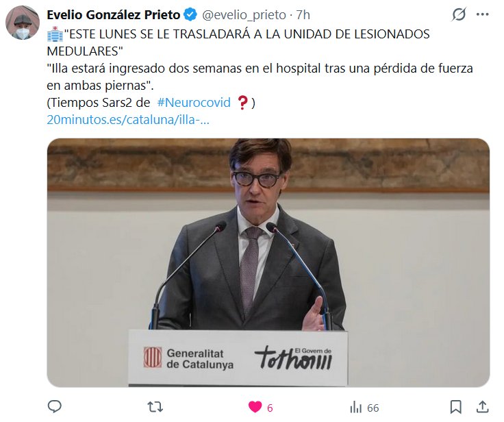Open the share upload icon

[483, 407]
